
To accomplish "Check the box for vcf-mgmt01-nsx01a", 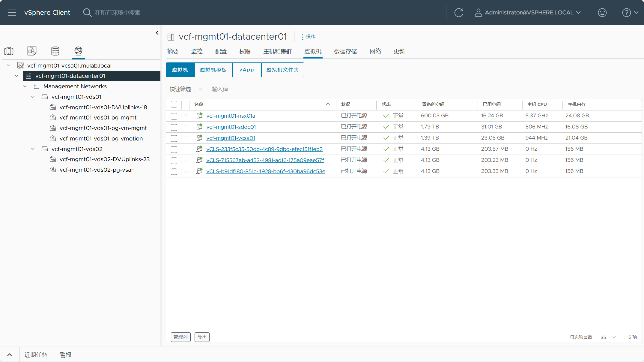I will pyautogui.click(x=174, y=116).
